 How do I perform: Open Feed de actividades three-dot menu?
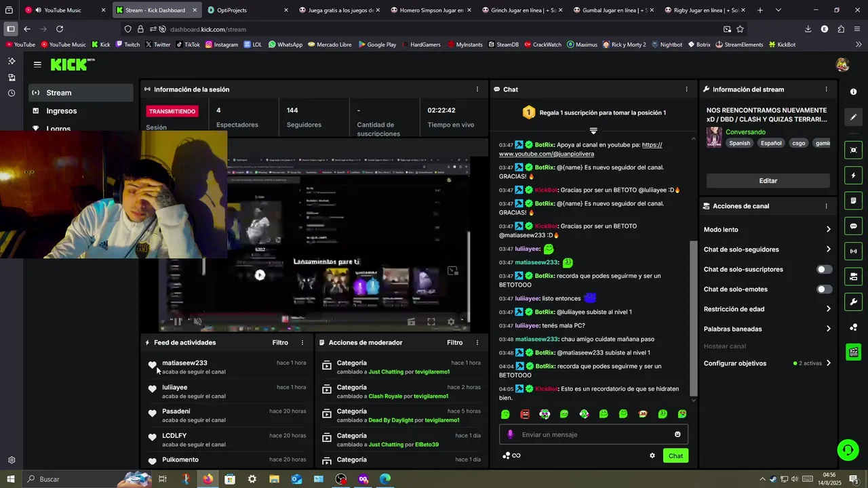click(x=302, y=343)
